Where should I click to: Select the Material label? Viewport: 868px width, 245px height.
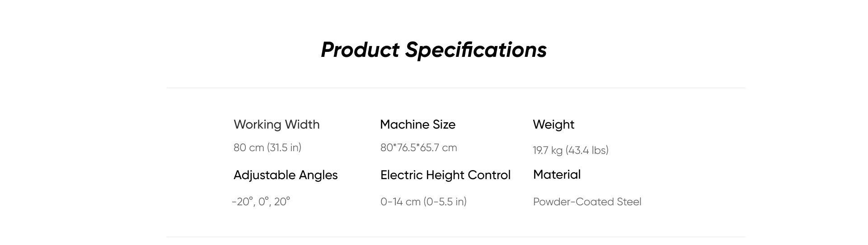[557, 175]
